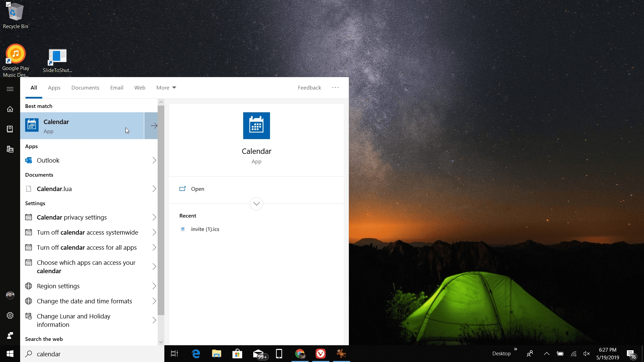The width and height of the screenshot is (644, 362).
Task: Switch to Apps search tab
Action: [54, 87]
